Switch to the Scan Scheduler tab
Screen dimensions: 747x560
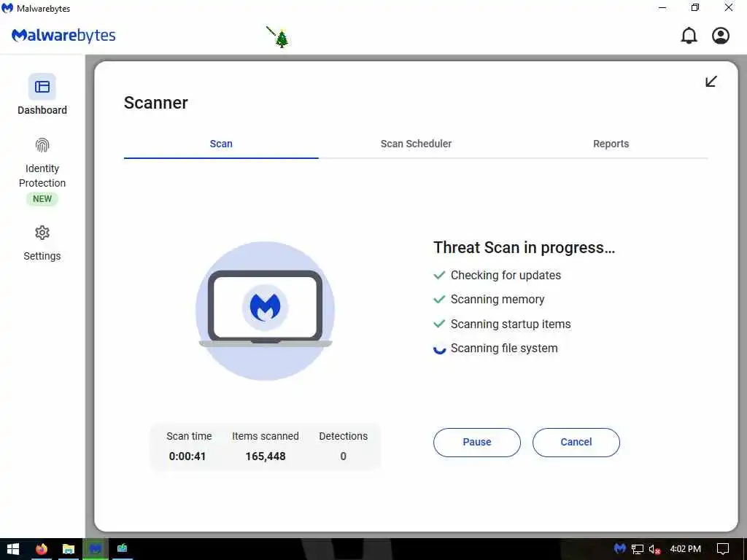point(416,144)
